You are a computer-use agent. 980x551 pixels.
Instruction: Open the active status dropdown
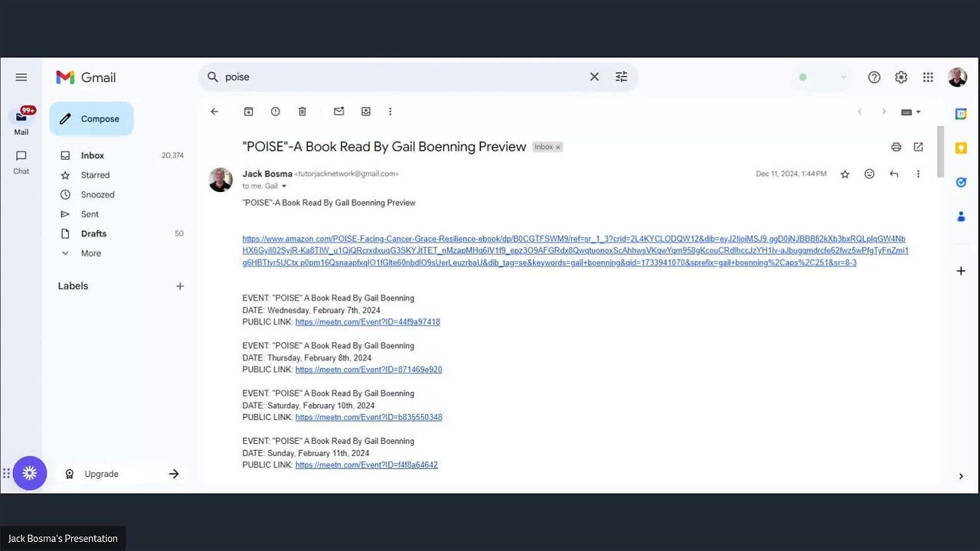(823, 77)
